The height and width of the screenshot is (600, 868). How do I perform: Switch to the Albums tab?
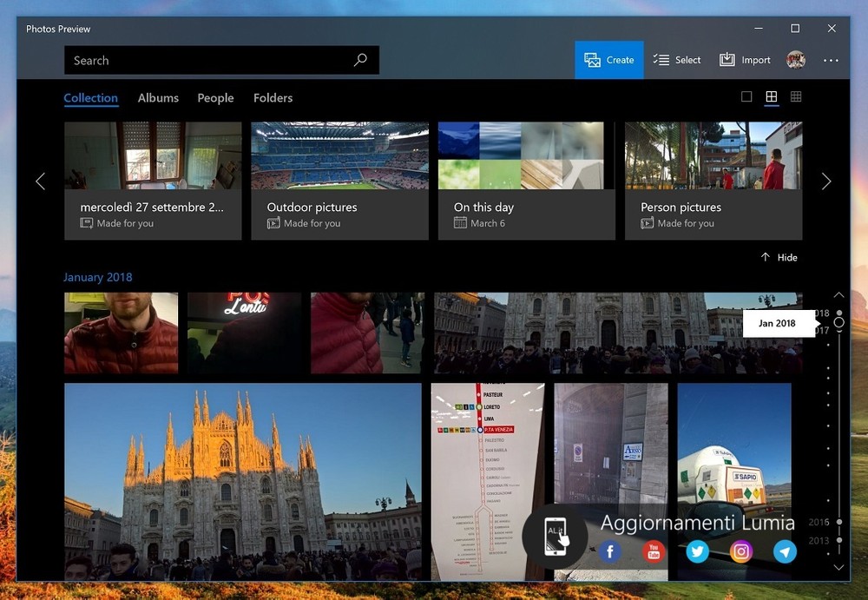click(158, 98)
